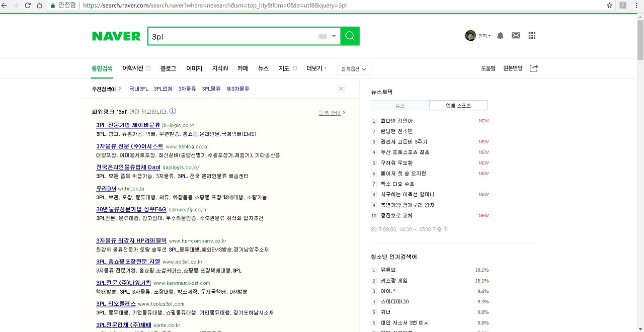Viewport: 644px width, 332px height.
Task: Open the Naver services grid icon
Action: pos(532,36)
